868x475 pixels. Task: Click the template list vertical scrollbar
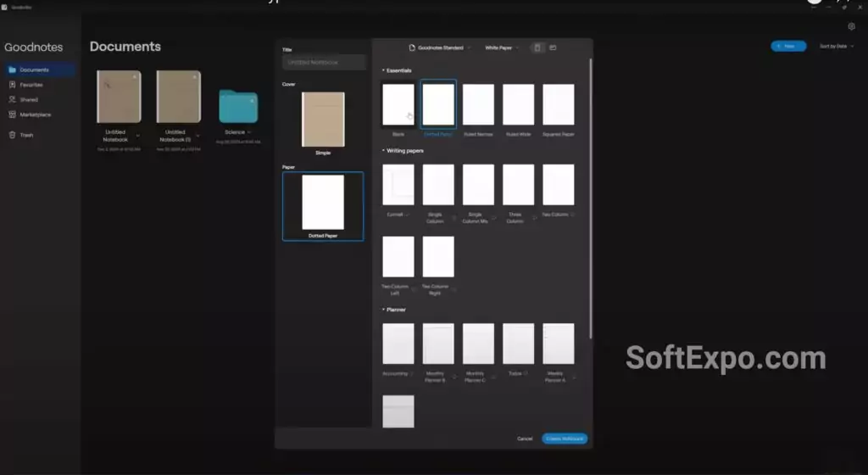[590, 198]
